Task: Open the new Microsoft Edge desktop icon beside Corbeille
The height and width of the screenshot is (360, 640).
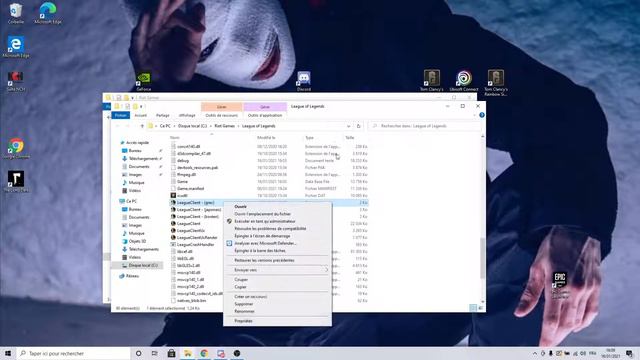Action: 48,13
